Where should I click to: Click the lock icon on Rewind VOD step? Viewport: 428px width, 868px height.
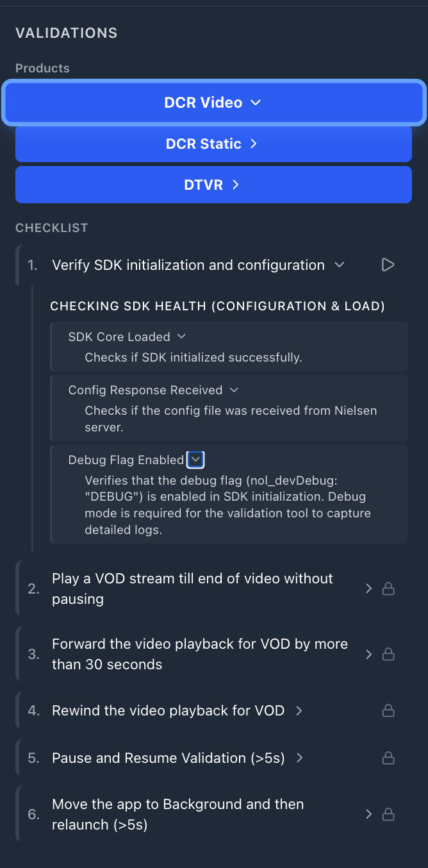(x=388, y=710)
